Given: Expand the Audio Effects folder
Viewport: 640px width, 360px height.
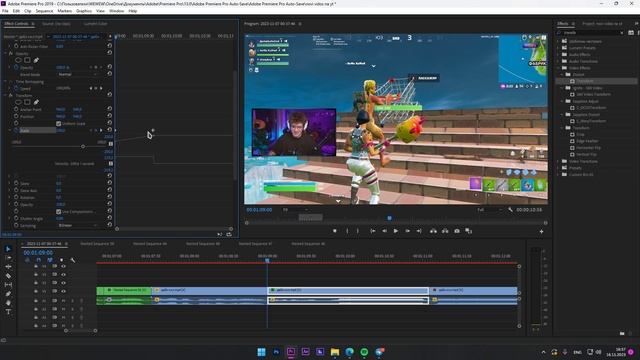Looking at the screenshot, I should click(558, 54).
